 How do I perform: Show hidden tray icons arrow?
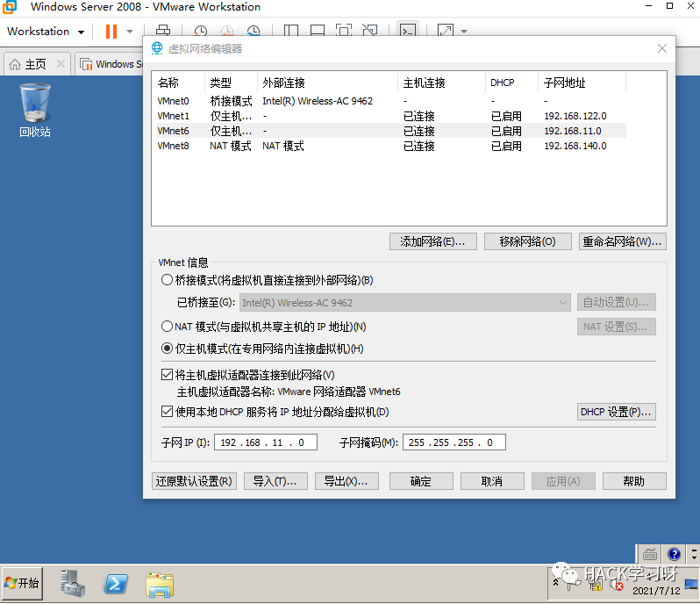[555, 582]
